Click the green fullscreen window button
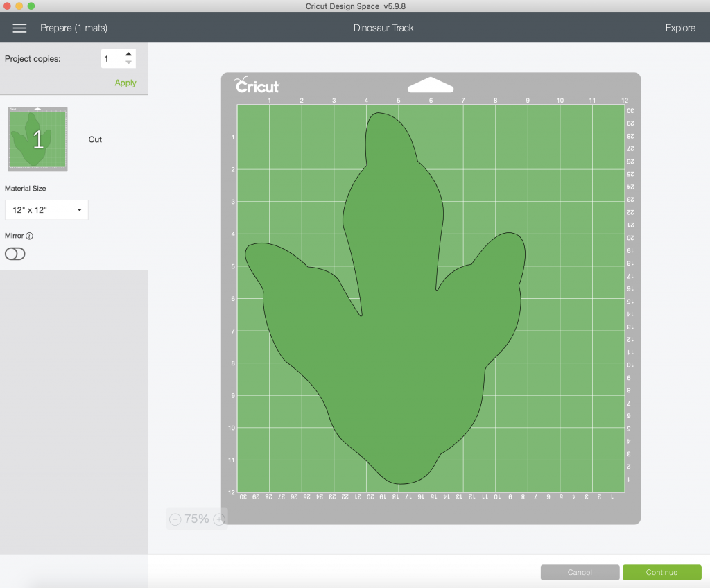Viewport: 710px width, 588px height. coord(31,6)
